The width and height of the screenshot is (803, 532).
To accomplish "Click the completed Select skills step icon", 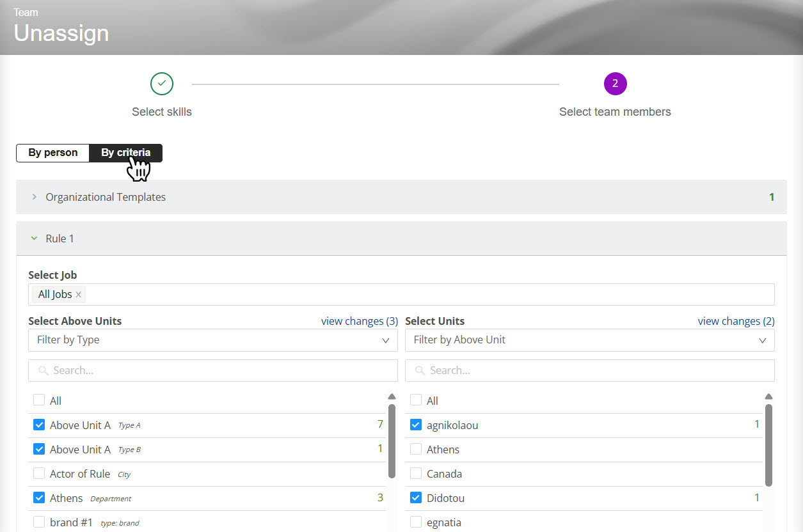I will pos(162,84).
